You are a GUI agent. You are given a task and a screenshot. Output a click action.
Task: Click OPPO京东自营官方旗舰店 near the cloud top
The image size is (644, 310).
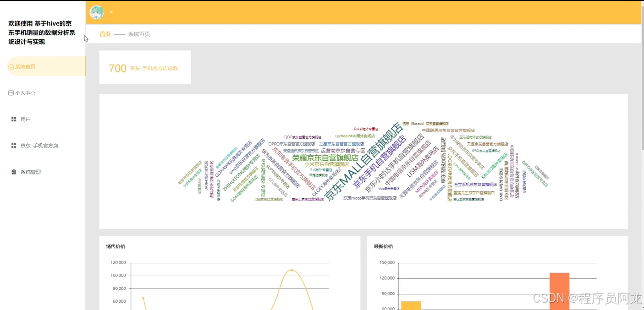tap(292, 144)
